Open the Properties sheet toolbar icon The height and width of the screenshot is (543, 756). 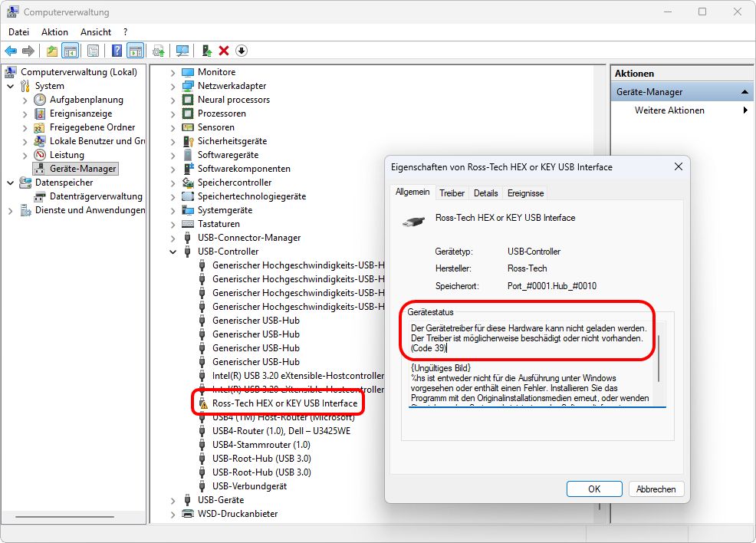tap(94, 51)
